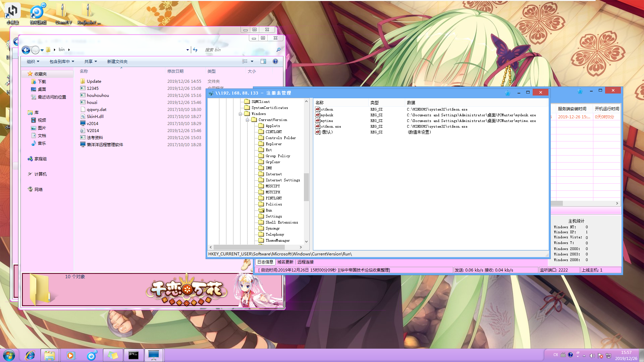Switch to the 远程连接 tab

click(305, 262)
